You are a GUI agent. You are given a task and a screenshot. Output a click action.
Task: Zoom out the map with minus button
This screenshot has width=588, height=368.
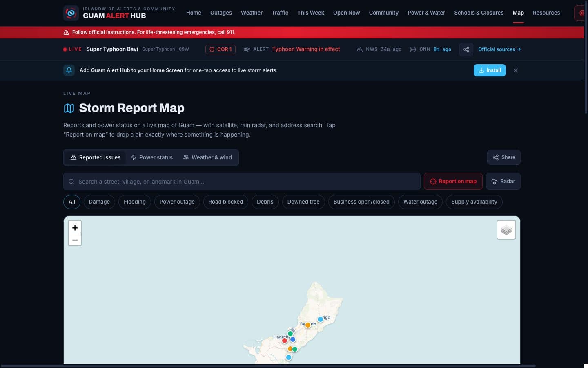click(75, 240)
